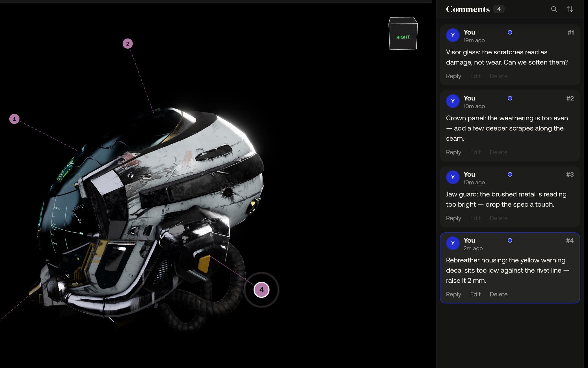This screenshot has width=588, height=368.
Task: Reply to the Crown panel comment
Action: (x=453, y=152)
